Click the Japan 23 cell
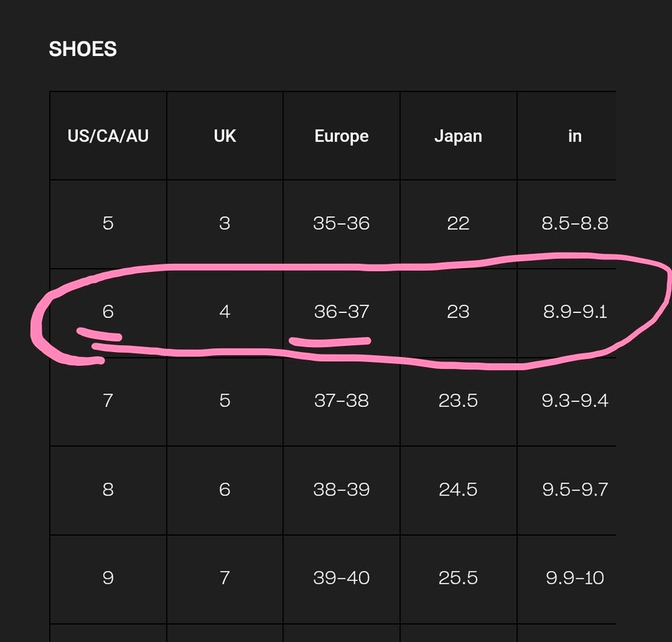 point(458,312)
